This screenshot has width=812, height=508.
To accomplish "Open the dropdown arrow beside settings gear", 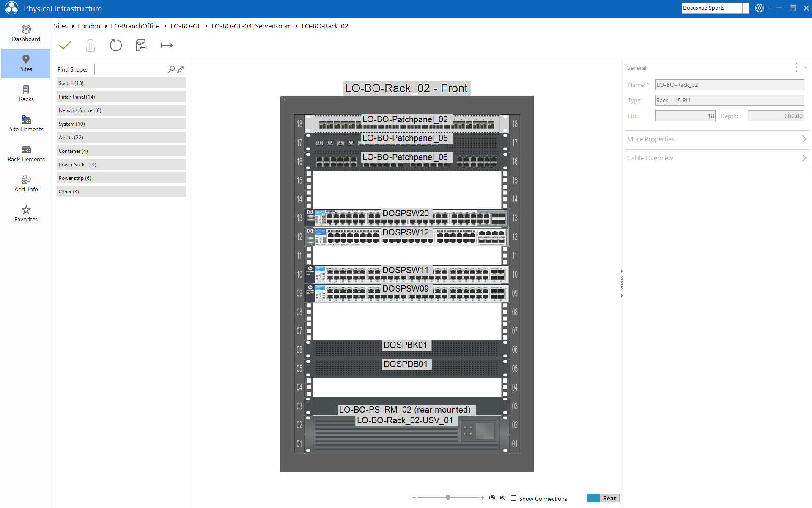I will (x=768, y=8).
